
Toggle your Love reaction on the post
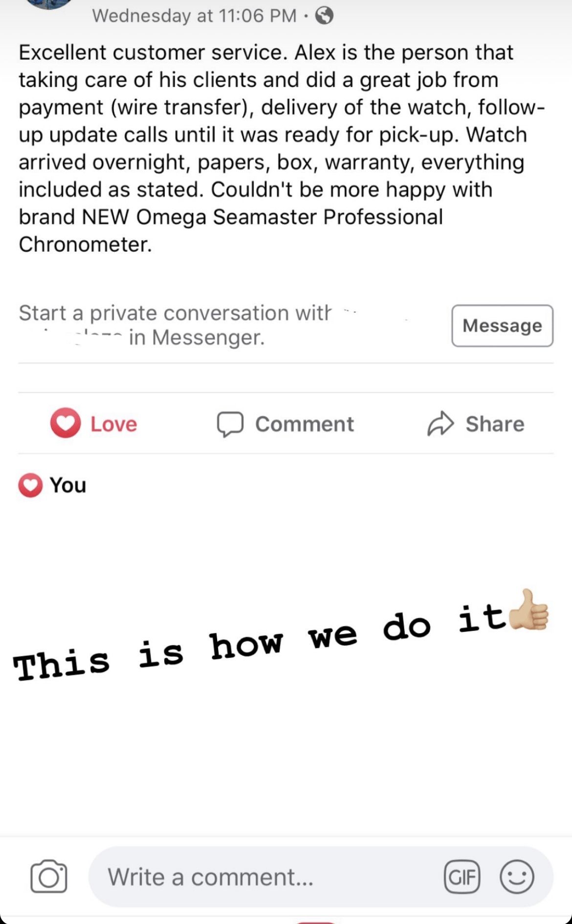94,424
